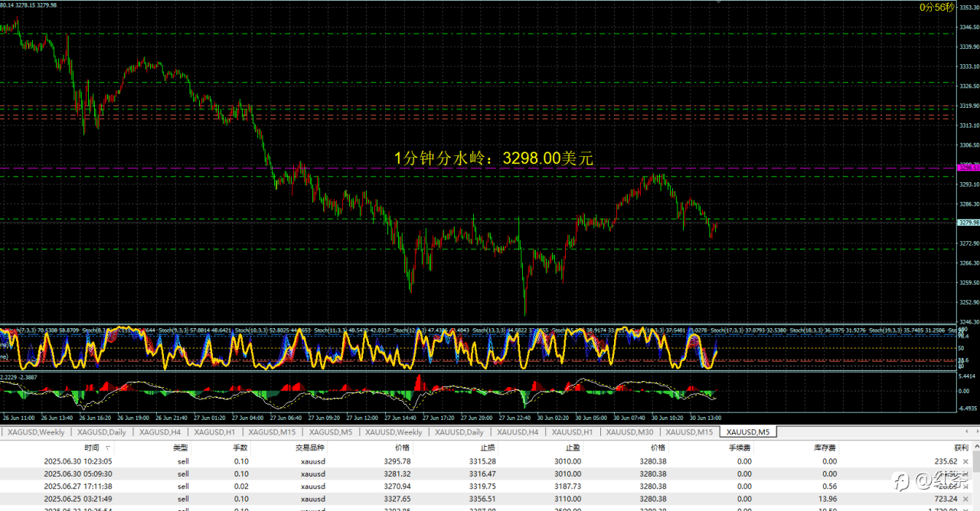Select the XAUUSD,H4 chart tab
The height and width of the screenshot is (511, 980).
coord(517,432)
